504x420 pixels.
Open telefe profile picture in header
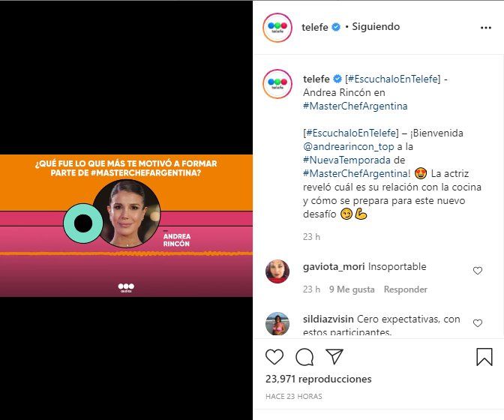tap(277, 28)
